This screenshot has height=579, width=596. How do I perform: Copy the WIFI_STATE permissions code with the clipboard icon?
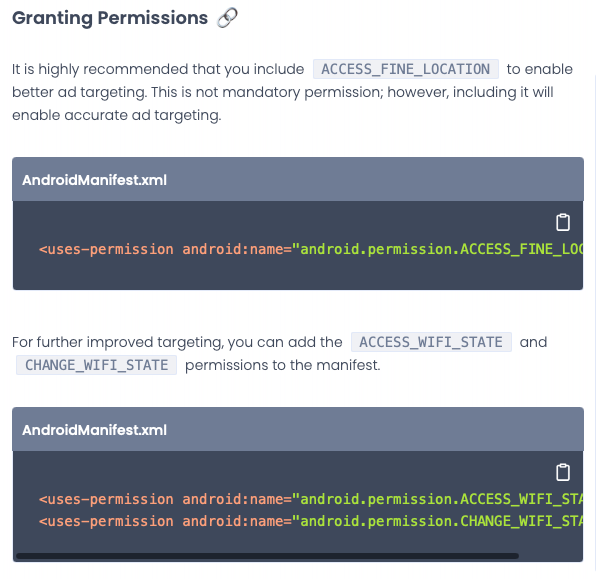pos(563,472)
